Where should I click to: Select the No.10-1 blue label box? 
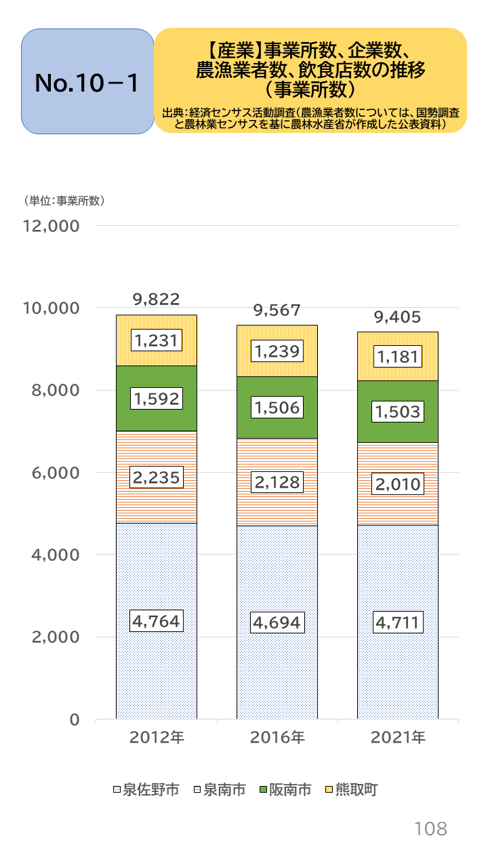click(x=87, y=81)
